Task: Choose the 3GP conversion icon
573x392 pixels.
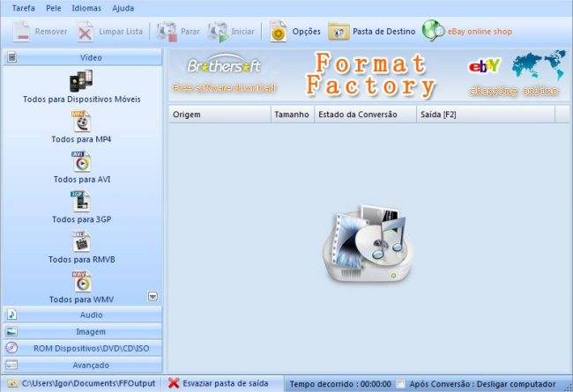Action: pos(80,202)
